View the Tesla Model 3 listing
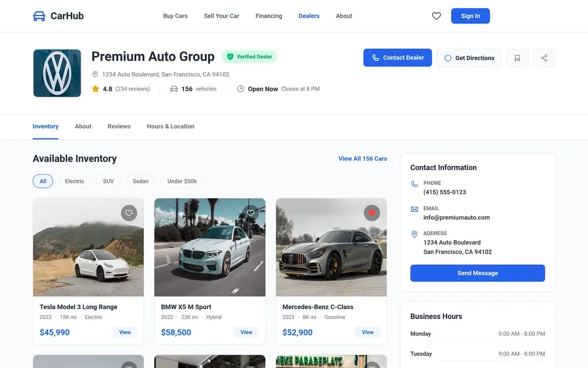The height and width of the screenshot is (368, 588). 125,332
